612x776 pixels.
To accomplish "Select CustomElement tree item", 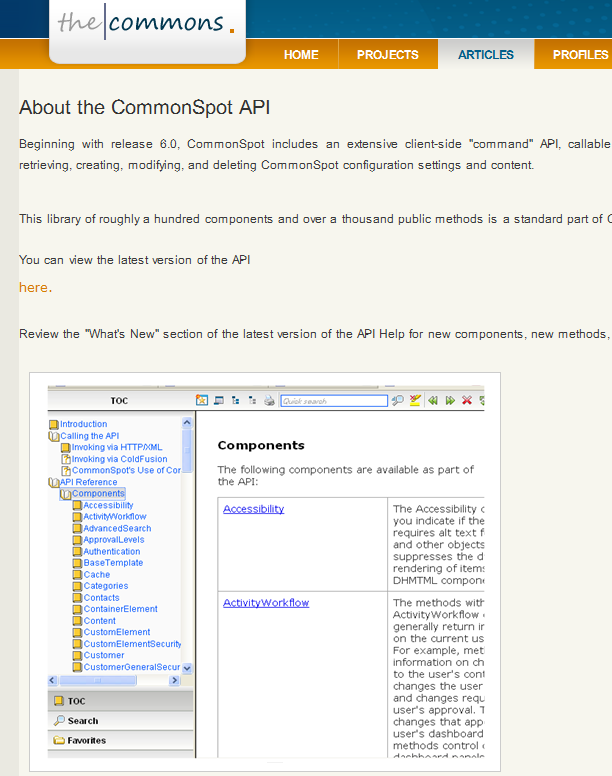I will click(x=117, y=632).
